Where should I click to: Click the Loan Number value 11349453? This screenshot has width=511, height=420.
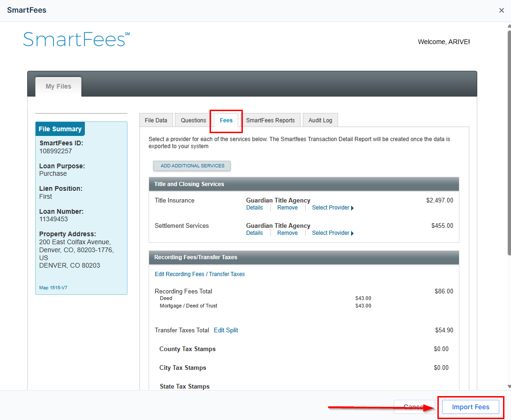click(x=53, y=219)
